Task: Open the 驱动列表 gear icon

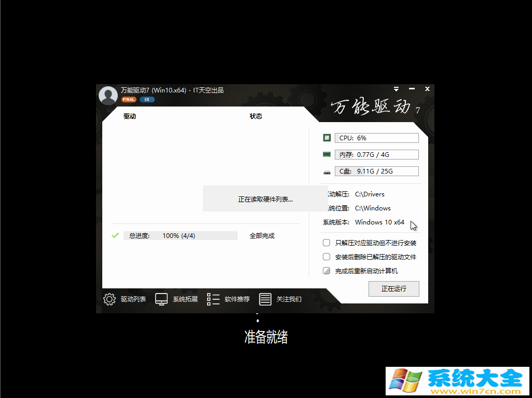Action: click(109, 299)
